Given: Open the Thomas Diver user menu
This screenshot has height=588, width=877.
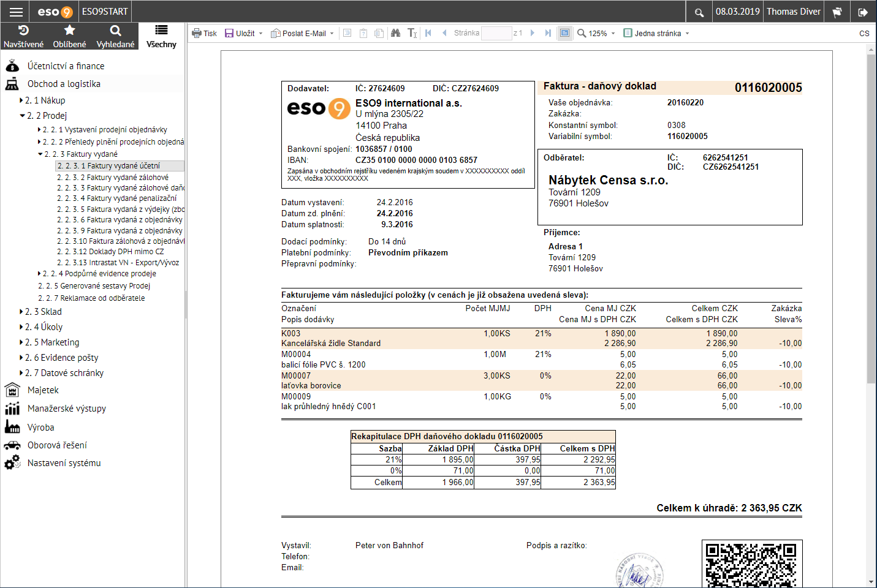Looking at the screenshot, I should [794, 12].
